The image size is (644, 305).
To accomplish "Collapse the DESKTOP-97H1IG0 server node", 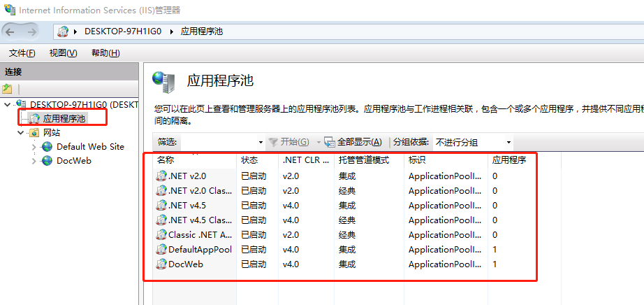I will tap(8, 104).
